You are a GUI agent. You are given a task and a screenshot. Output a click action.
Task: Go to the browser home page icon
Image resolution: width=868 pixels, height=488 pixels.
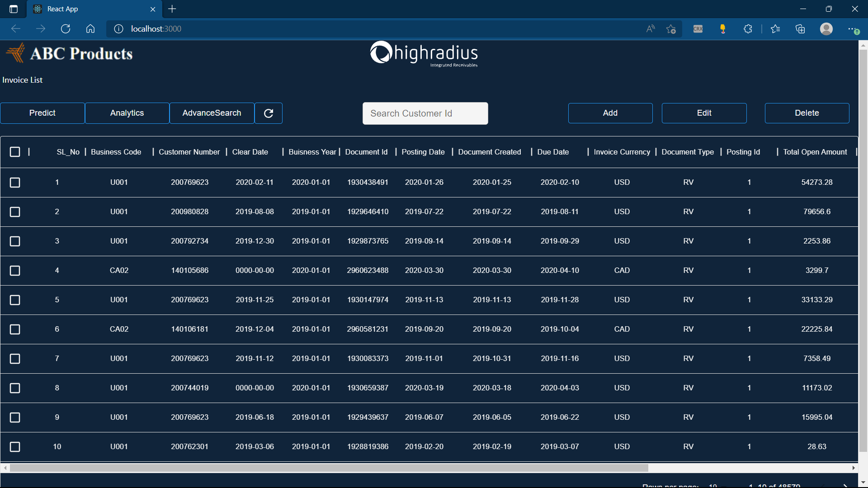[90, 29]
